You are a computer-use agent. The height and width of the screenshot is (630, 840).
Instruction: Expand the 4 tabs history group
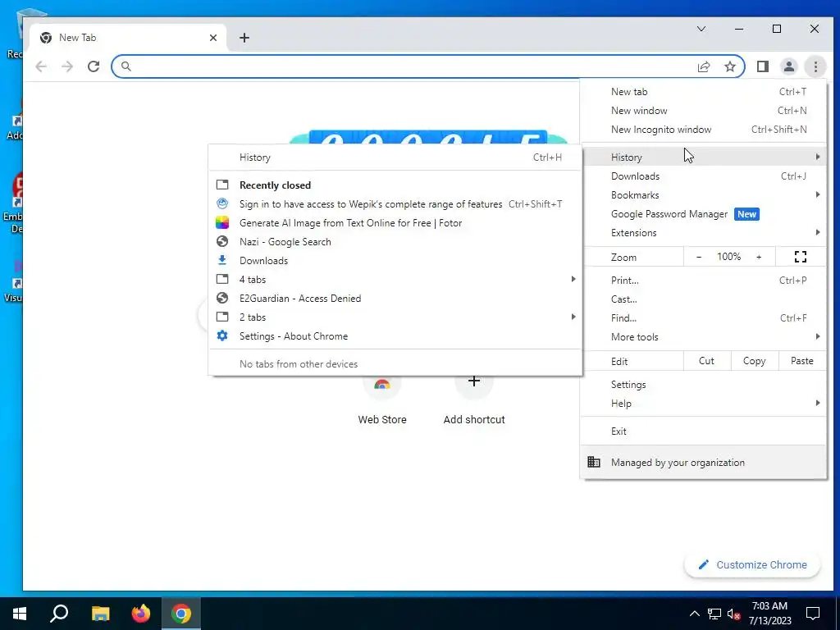coord(395,280)
